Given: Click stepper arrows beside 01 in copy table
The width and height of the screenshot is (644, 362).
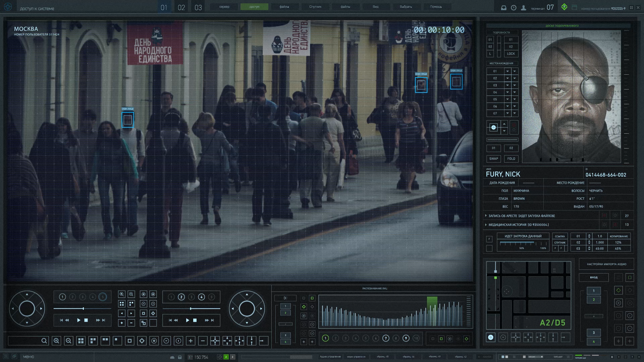Looking at the screenshot, I should click(x=589, y=236).
